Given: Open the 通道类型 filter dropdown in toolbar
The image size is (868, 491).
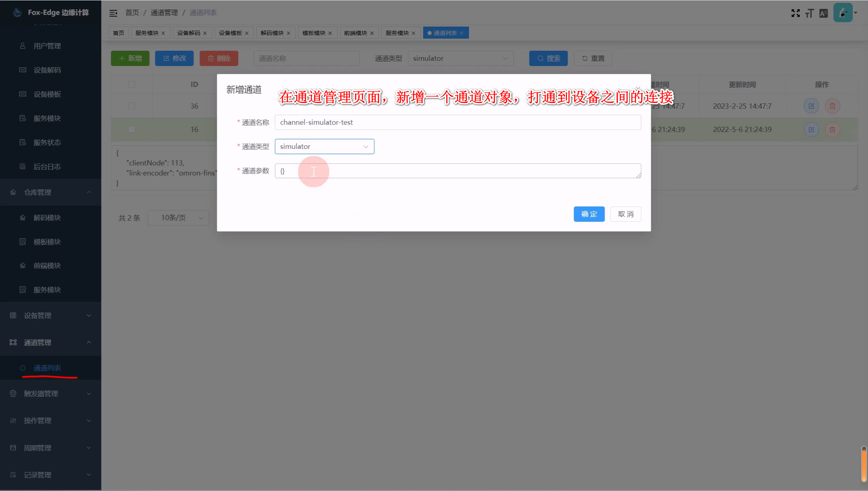Looking at the screenshot, I should point(461,58).
